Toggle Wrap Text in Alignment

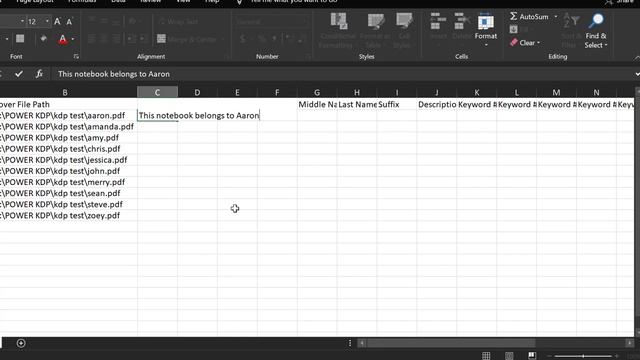click(178, 21)
